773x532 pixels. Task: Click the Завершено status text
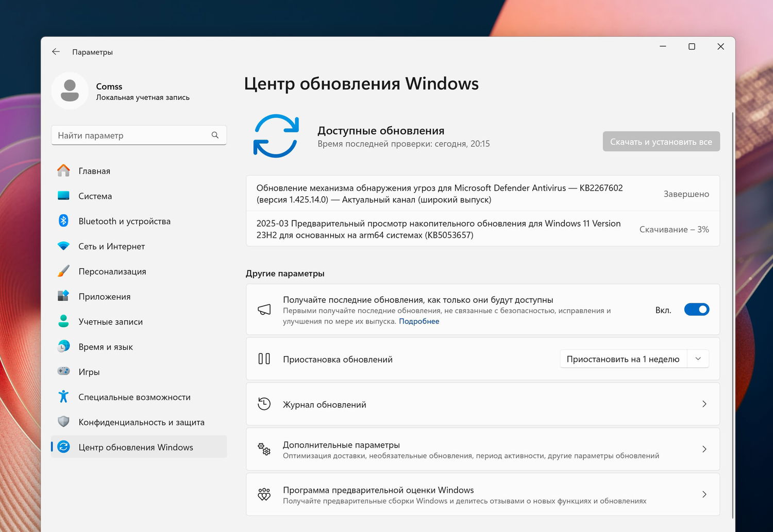pyautogui.click(x=686, y=194)
